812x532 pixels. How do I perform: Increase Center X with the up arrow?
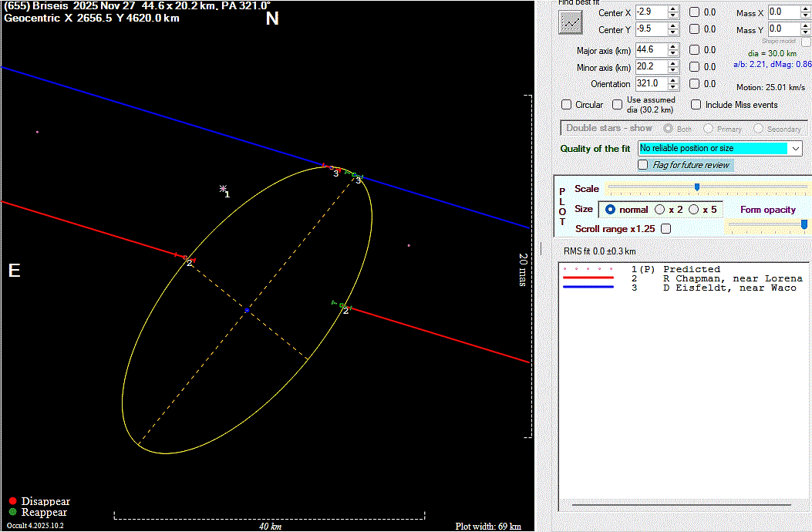(673, 9)
